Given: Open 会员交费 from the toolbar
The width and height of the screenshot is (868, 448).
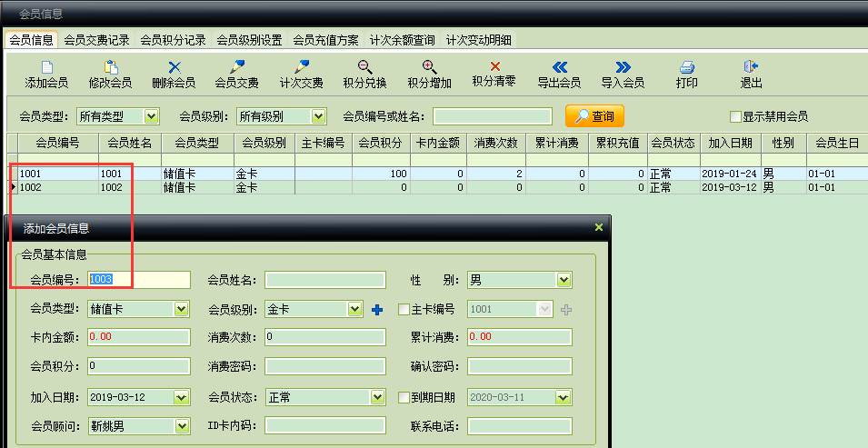Looking at the screenshot, I should click(x=237, y=75).
